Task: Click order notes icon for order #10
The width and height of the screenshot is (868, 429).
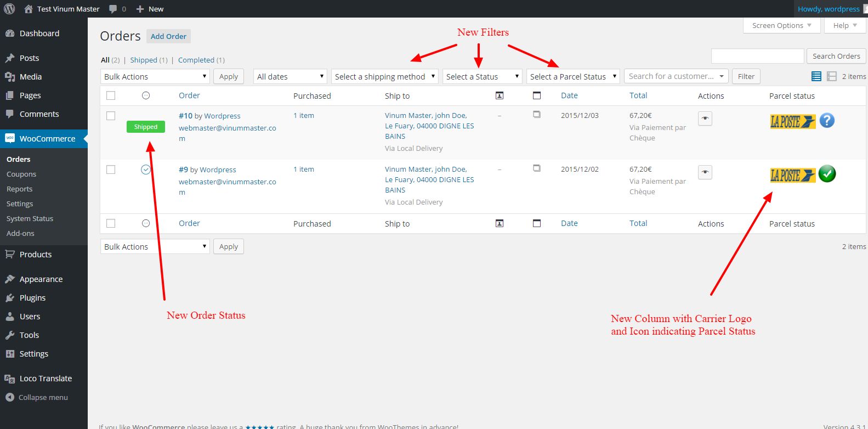Action: 537,114
